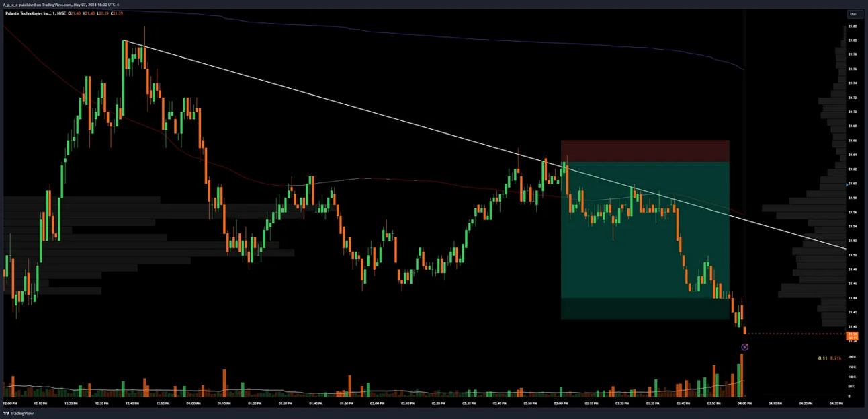Open the chart interval selector showing 1
The width and height of the screenshot is (868, 419).
pos(54,13)
